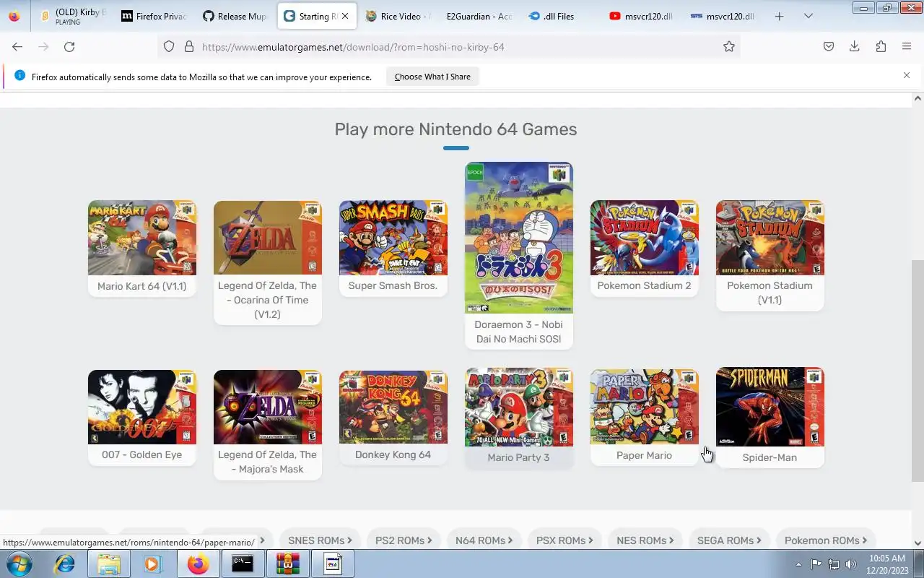
Task: Click the Donkey Kong 64 title text
Action: [x=393, y=454]
